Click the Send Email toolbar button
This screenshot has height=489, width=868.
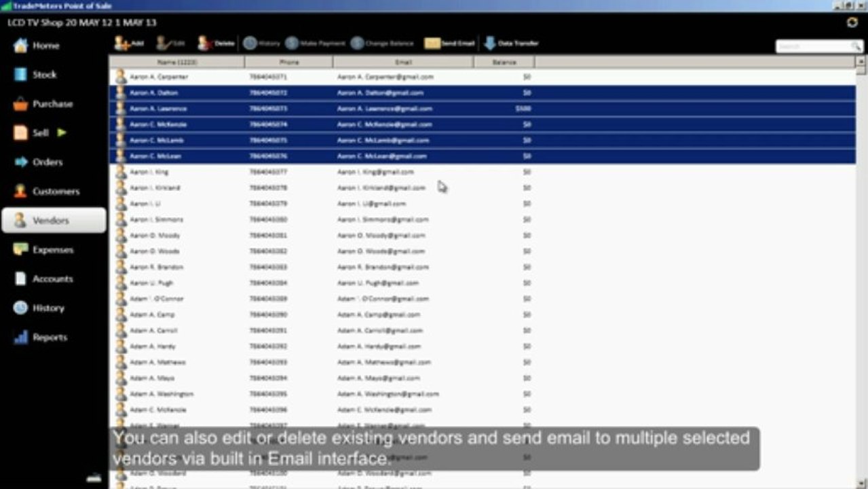pyautogui.click(x=449, y=43)
